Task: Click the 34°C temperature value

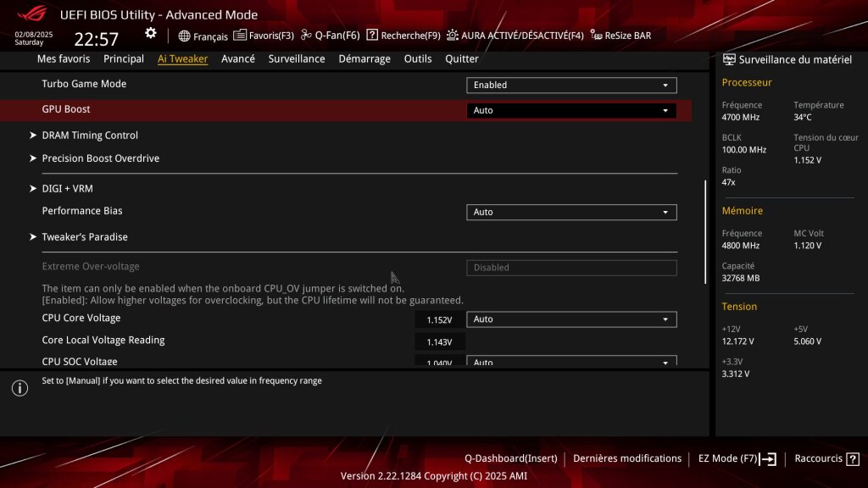Action: point(803,117)
